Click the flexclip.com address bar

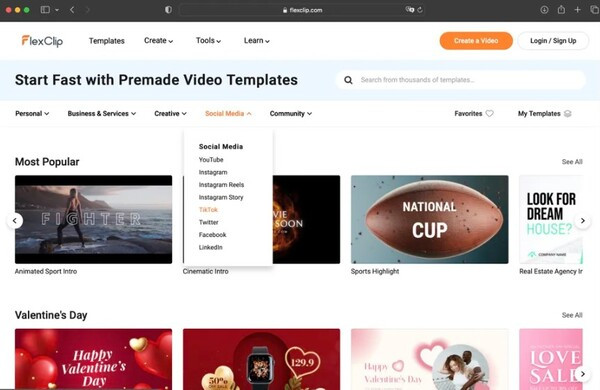pos(302,10)
